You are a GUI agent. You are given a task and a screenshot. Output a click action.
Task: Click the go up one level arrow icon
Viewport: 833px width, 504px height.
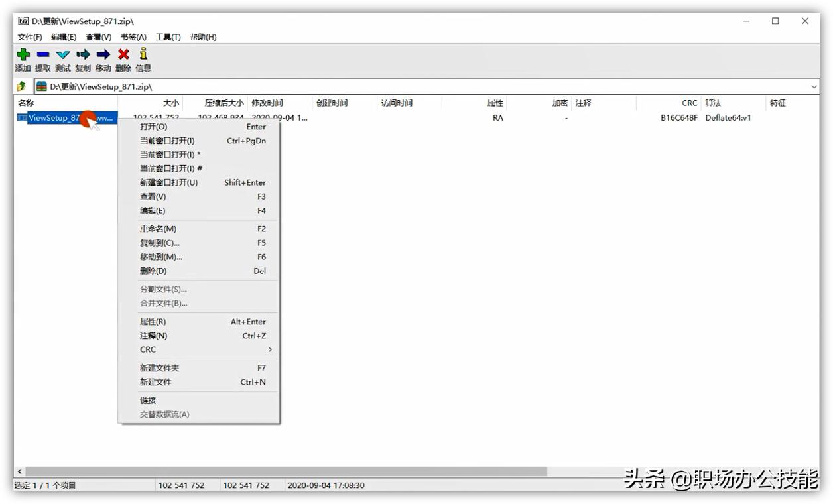pos(21,86)
